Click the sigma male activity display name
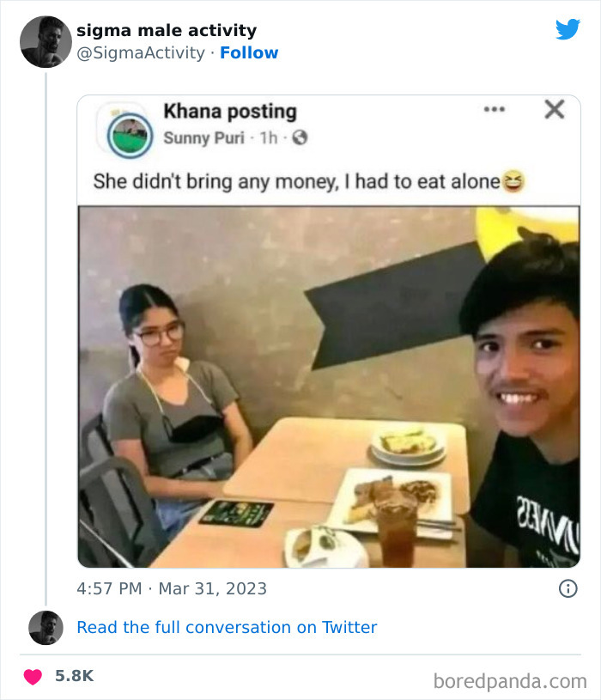Screen dimensions: 601x700 coord(167,30)
